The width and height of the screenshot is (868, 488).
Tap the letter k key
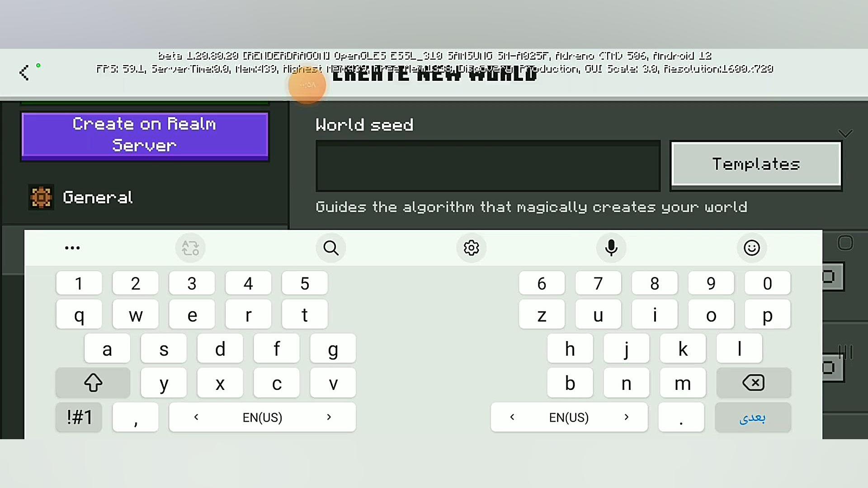[683, 348]
